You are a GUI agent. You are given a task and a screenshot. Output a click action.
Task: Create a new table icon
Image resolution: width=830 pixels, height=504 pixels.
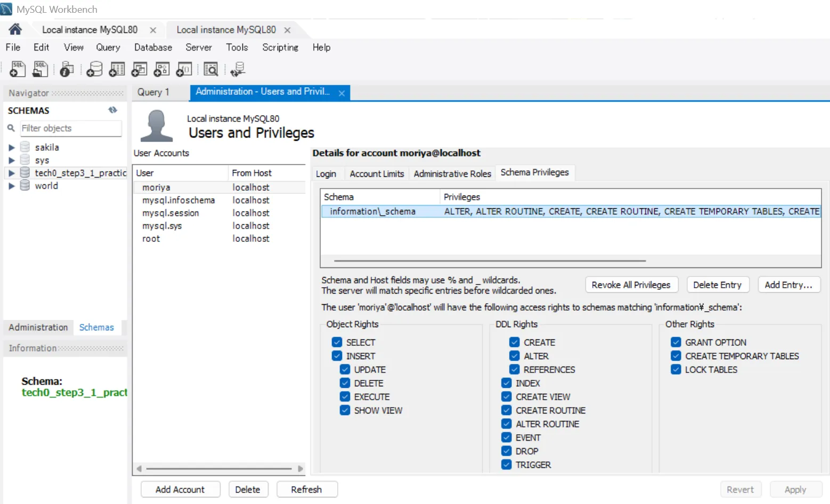click(117, 69)
